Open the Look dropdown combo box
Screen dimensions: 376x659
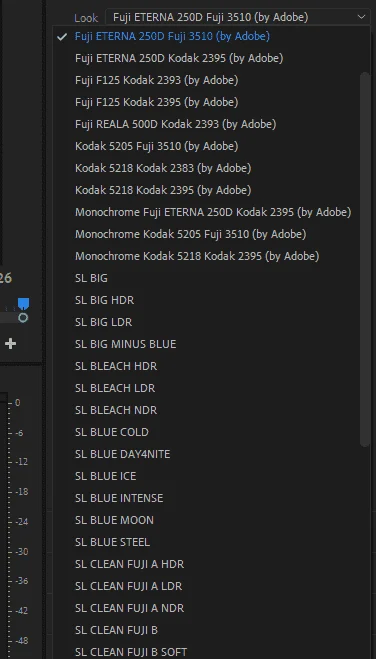coord(237,17)
